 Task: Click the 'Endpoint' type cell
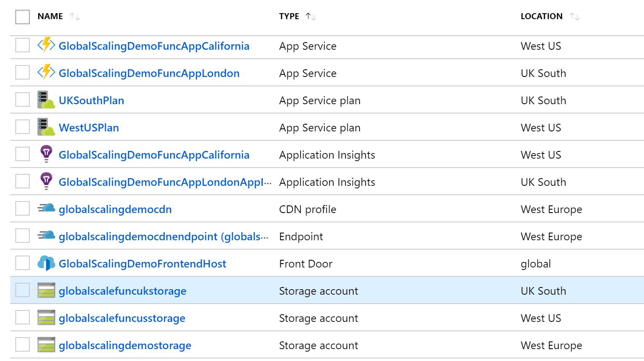[x=301, y=236]
